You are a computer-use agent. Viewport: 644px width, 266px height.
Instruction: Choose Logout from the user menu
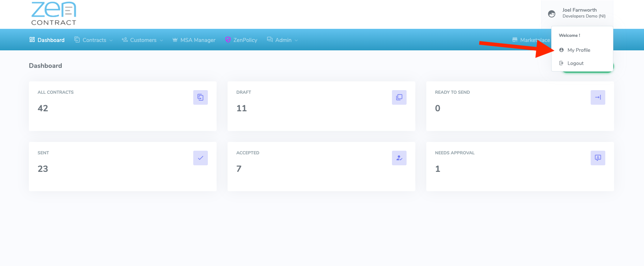click(575, 63)
